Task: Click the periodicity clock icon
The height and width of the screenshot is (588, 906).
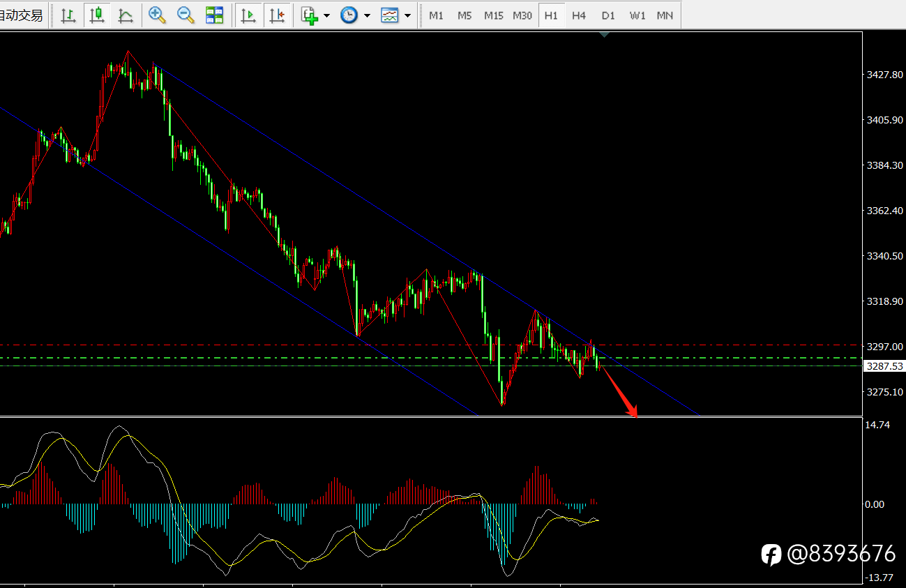Action: (x=349, y=15)
